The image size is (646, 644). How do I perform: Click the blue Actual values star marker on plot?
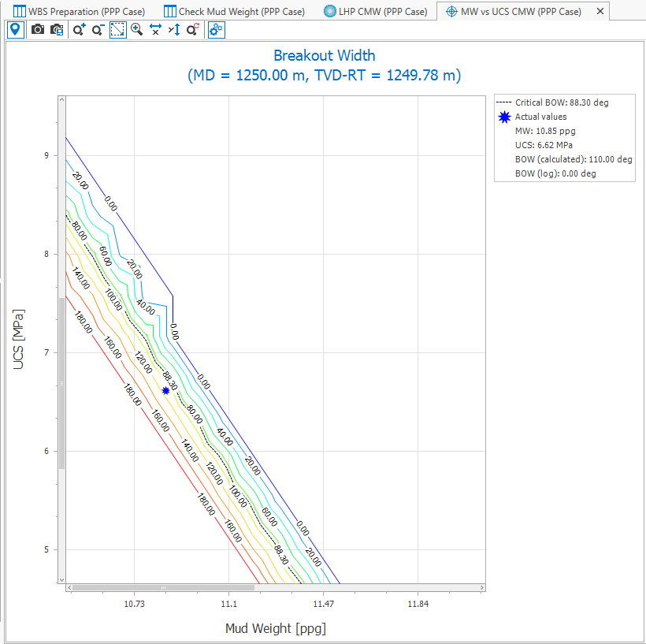[x=166, y=390]
